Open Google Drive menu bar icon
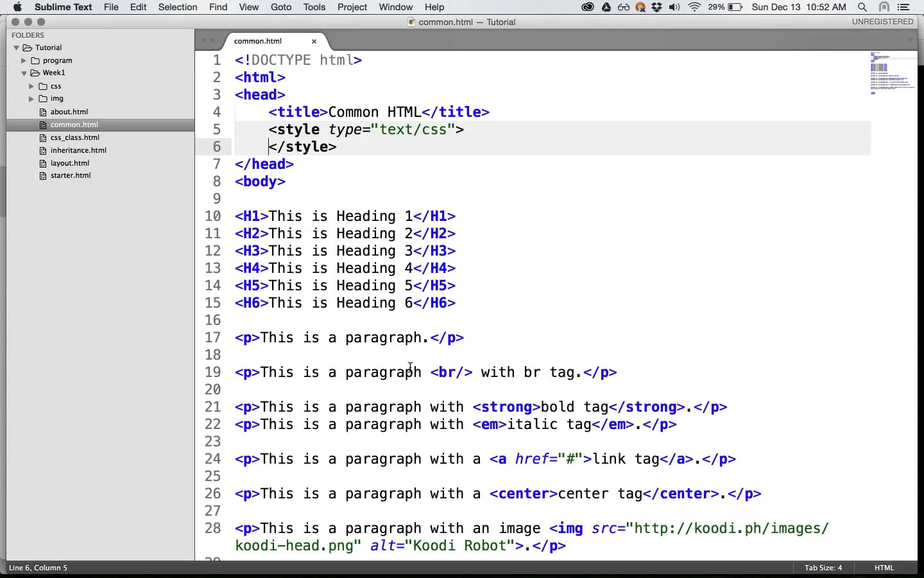 point(606,7)
